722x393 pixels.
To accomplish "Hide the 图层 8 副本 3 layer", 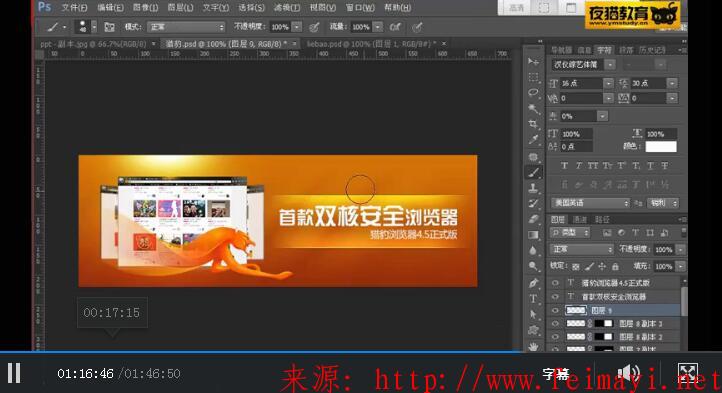I will point(555,324).
